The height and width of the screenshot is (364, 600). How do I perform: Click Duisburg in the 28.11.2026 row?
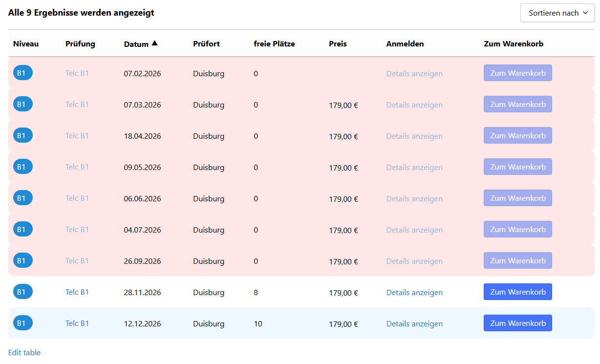pos(209,293)
